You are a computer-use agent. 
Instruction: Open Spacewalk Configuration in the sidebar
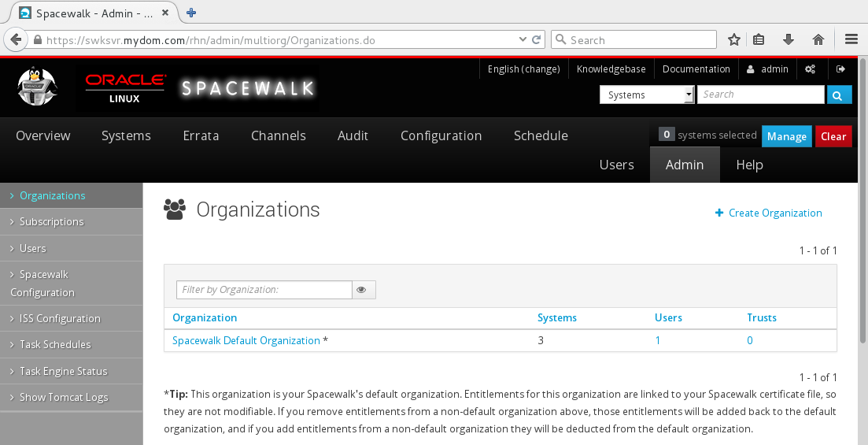pos(72,284)
